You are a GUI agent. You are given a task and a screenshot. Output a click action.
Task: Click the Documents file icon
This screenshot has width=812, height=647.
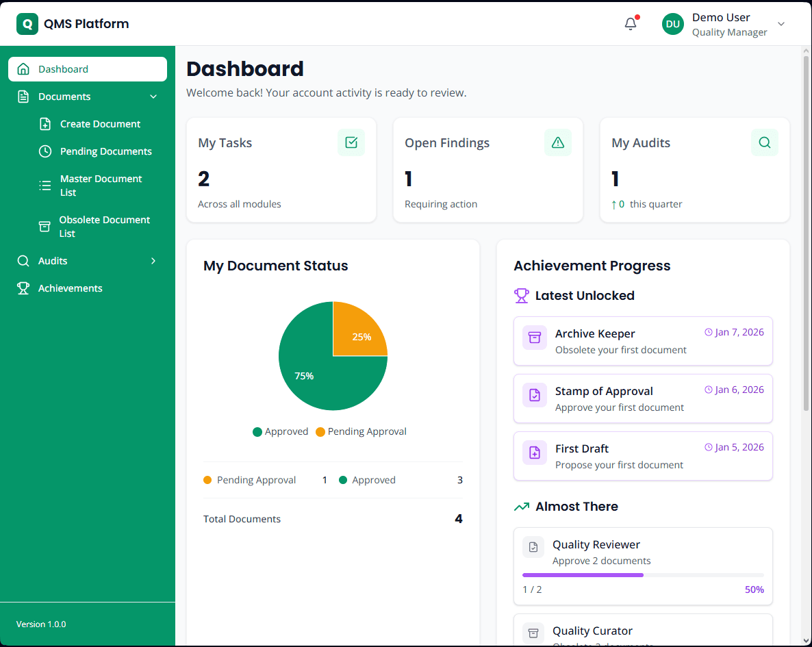coord(23,97)
